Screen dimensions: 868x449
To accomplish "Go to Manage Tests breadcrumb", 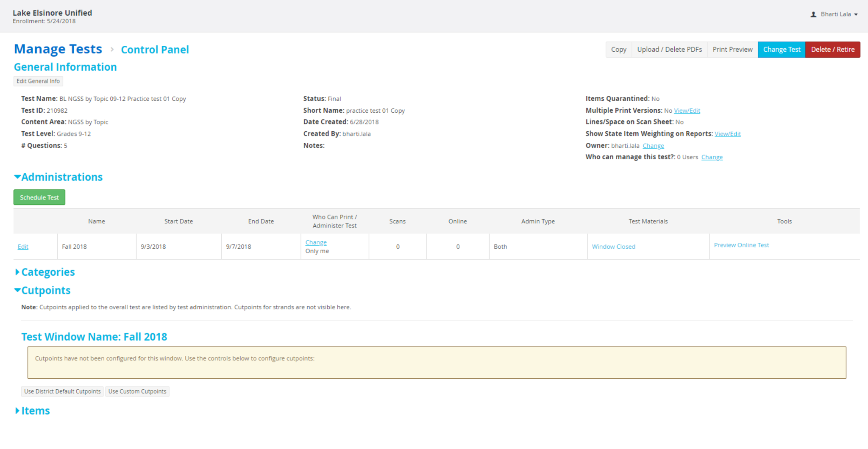I will click(x=58, y=50).
